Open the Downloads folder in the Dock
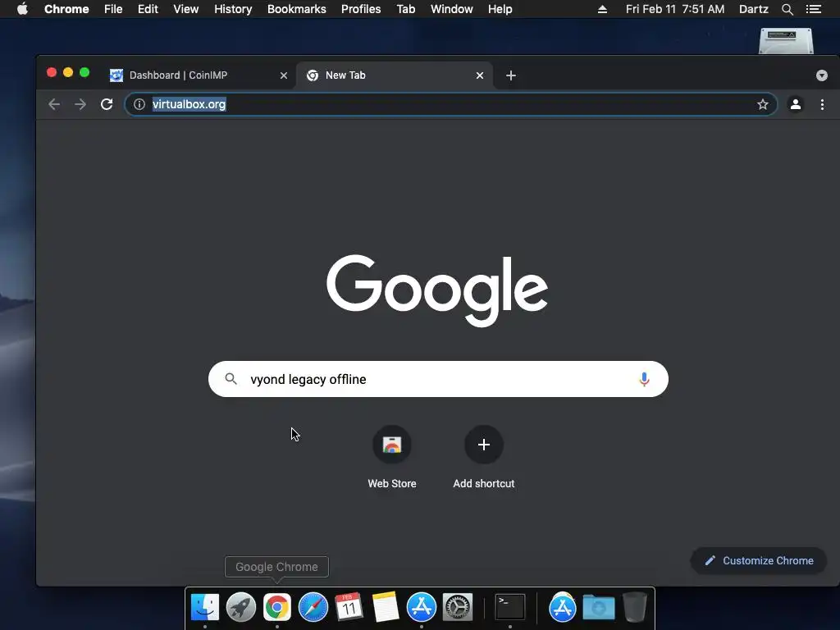The image size is (840, 630). coord(598,607)
